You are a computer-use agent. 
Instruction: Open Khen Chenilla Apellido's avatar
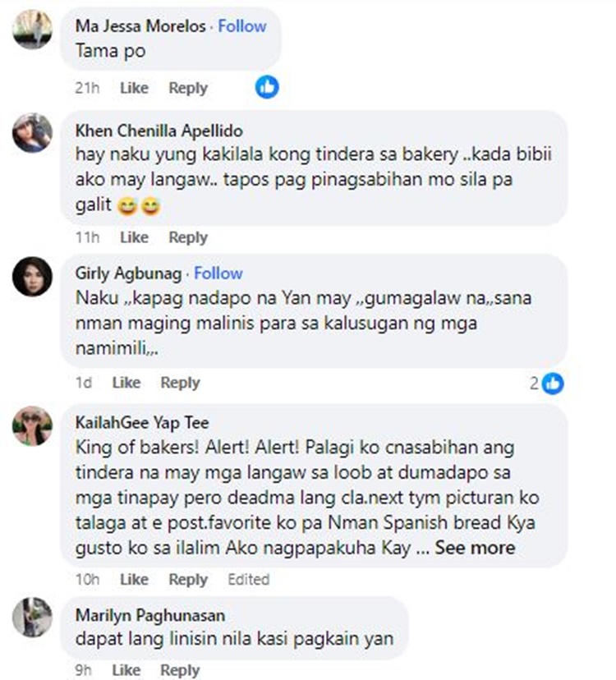[33, 133]
